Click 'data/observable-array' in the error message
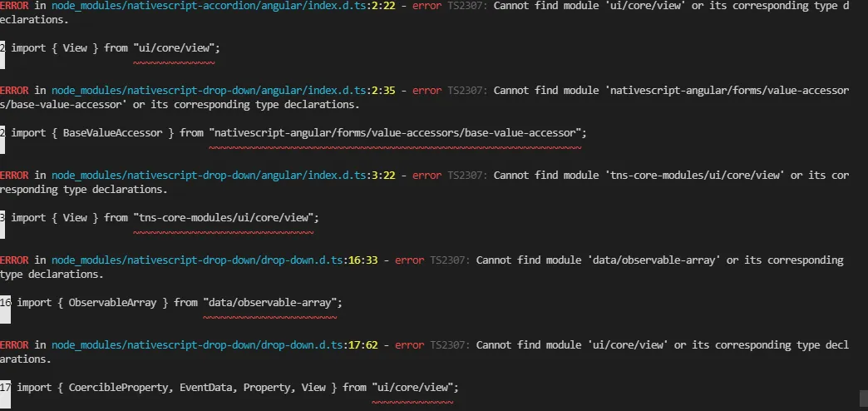Screen dimensions: 868x411 (653, 260)
